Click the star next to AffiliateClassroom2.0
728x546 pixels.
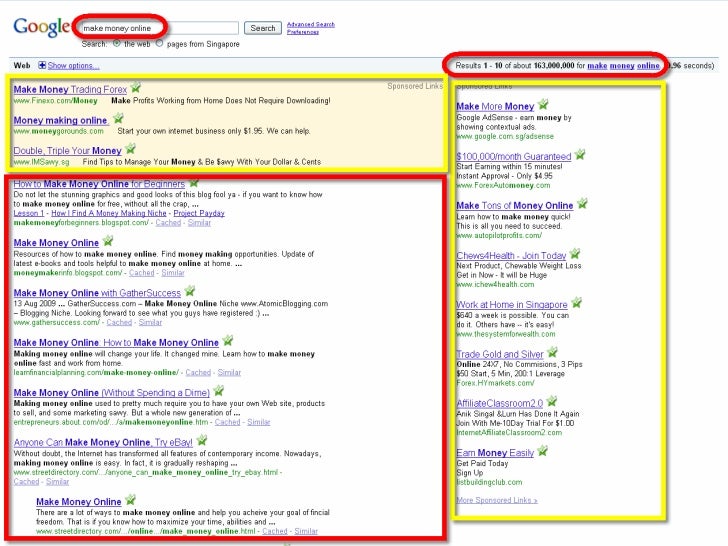click(552, 401)
